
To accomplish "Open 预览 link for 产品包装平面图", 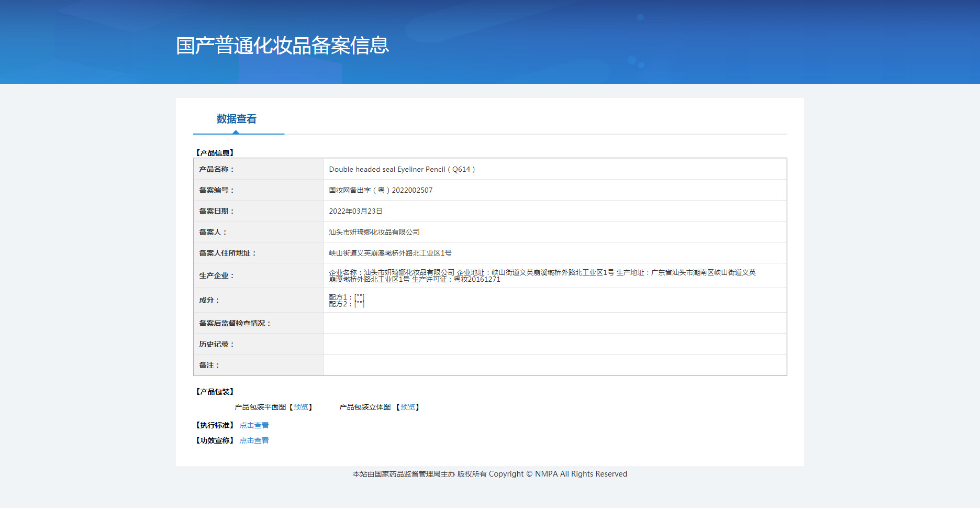I will 300,407.
